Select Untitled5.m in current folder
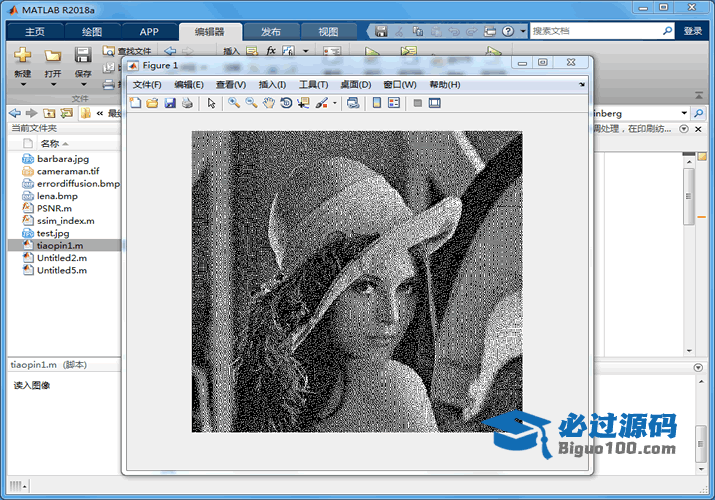This screenshot has width=715, height=500. [62, 270]
